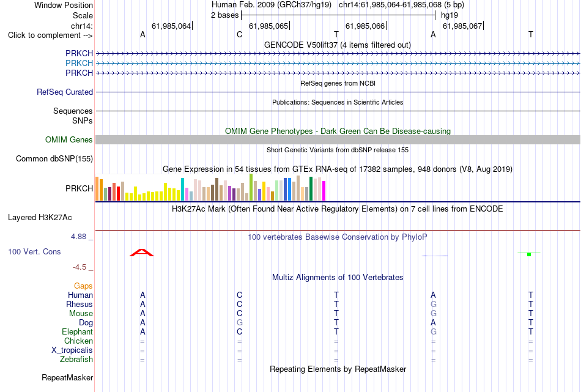Image resolution: width=581 pixels, height=392 pixels.
Task: Click the orange Gaps label
Action: (x=83, y=286)
